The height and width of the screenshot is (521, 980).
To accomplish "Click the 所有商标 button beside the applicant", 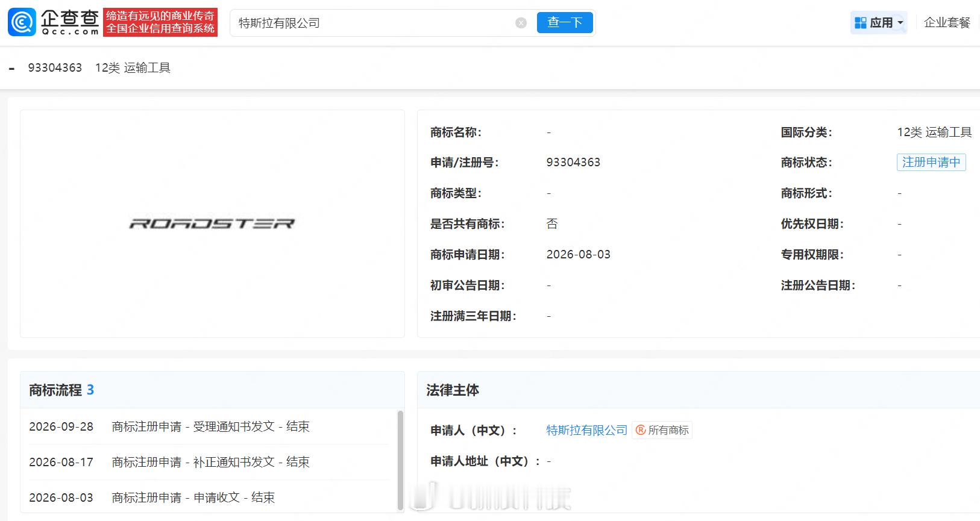I will pos(662,430).
